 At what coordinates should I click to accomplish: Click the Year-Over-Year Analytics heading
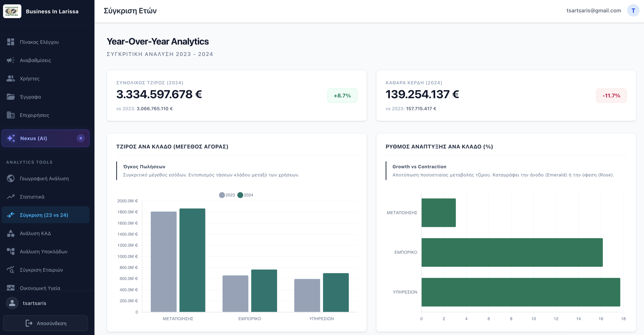158,41
